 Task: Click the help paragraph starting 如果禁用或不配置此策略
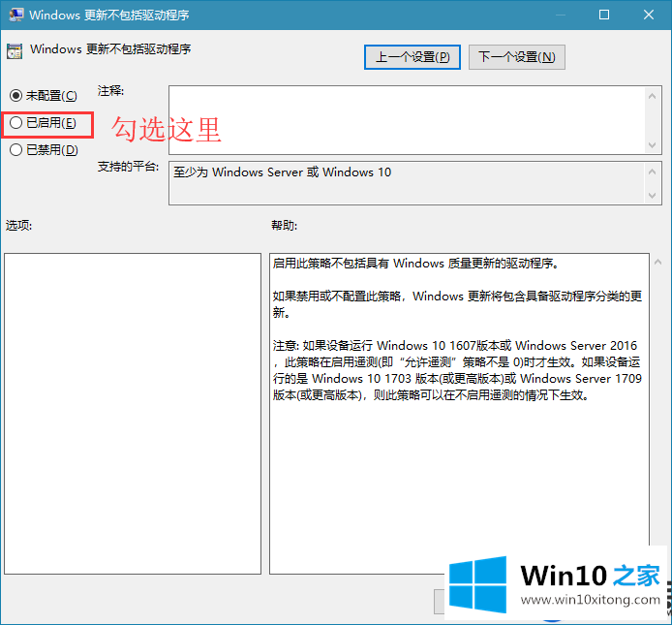pyautogui.click(x=457, y=304)
